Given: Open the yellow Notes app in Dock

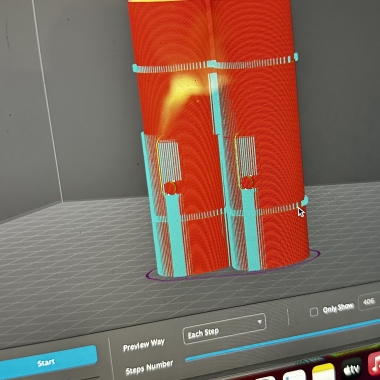Looking at the screenshot, I should pos(323,372).
